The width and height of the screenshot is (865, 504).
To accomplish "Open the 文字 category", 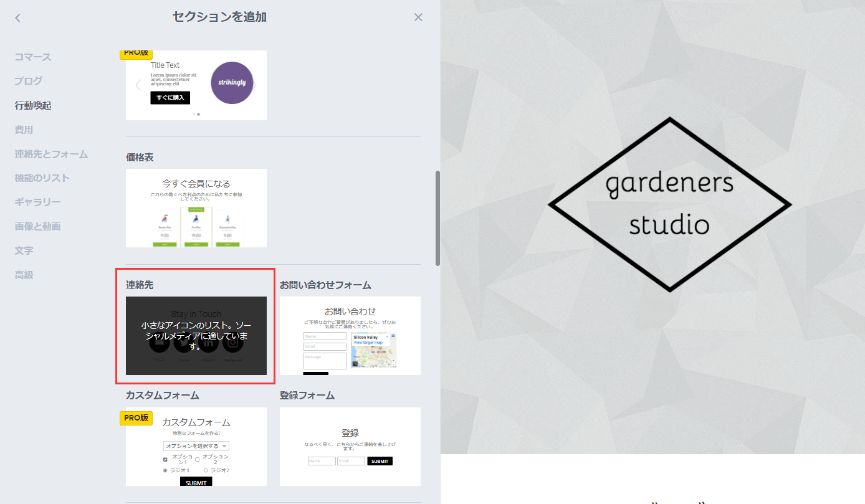I will (24, 250).
